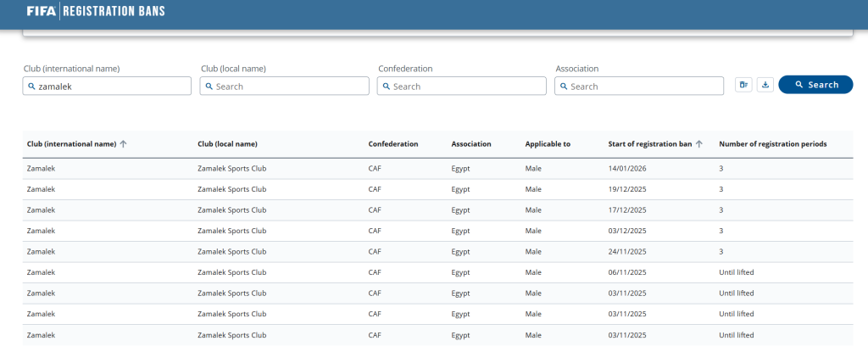Click sort arrow beside Start of registration ban
This screenshot has width=868, height=352.
(x=699, y=144)
